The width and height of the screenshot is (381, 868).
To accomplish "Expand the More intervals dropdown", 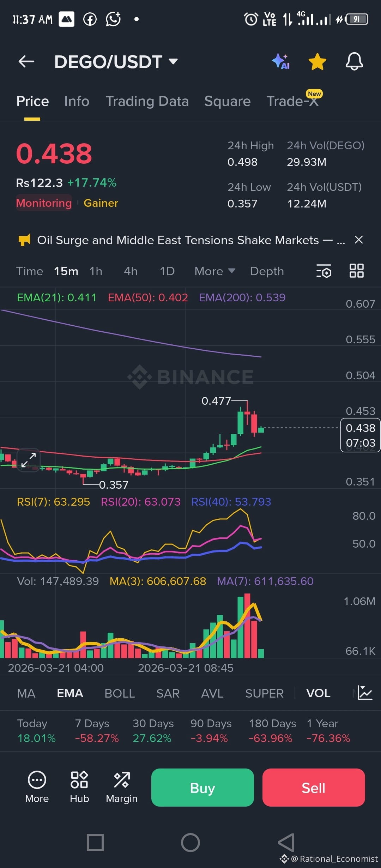I will pos(215,271).
